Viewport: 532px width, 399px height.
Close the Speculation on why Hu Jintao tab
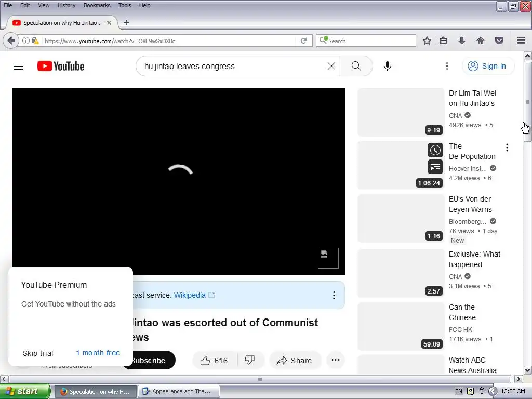[109, 23]
